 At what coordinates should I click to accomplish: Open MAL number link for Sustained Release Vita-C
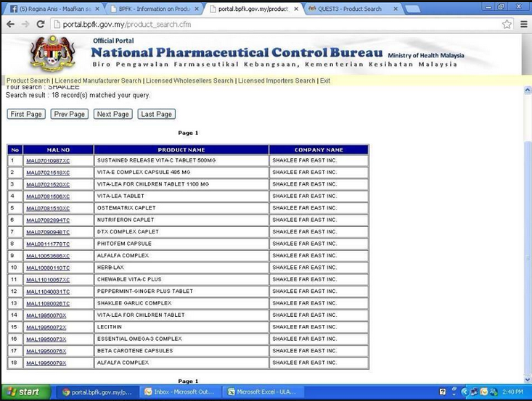point(48,161)
